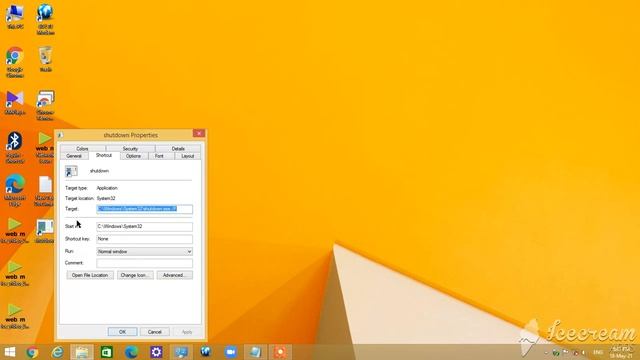Select the Recycle Bin desktop icon
This screenshot has height=360, width=640.
tap(45, 60)
